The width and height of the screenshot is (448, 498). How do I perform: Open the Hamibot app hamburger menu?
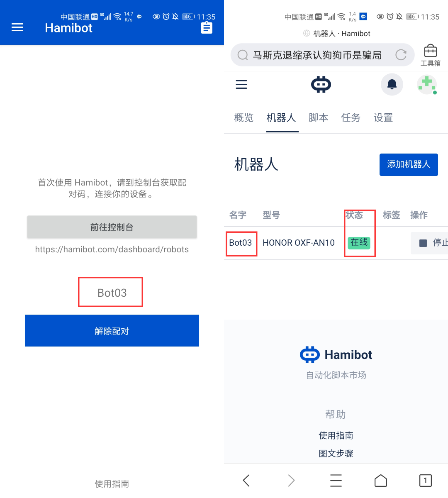tap(17, 28)
